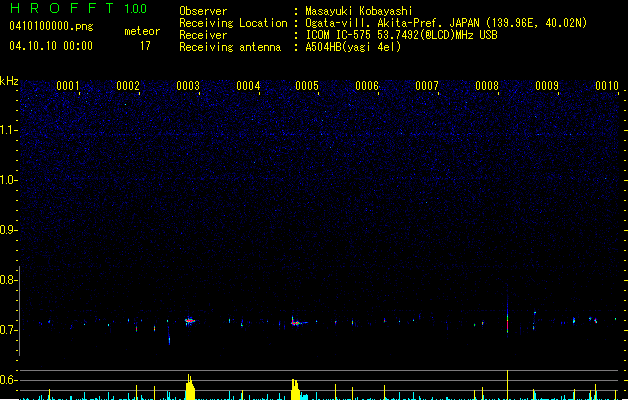Viewport: 629px width, 400px height.
Task: Click the yellow intensity peak below 0003
Action: [x=190, y=387]
